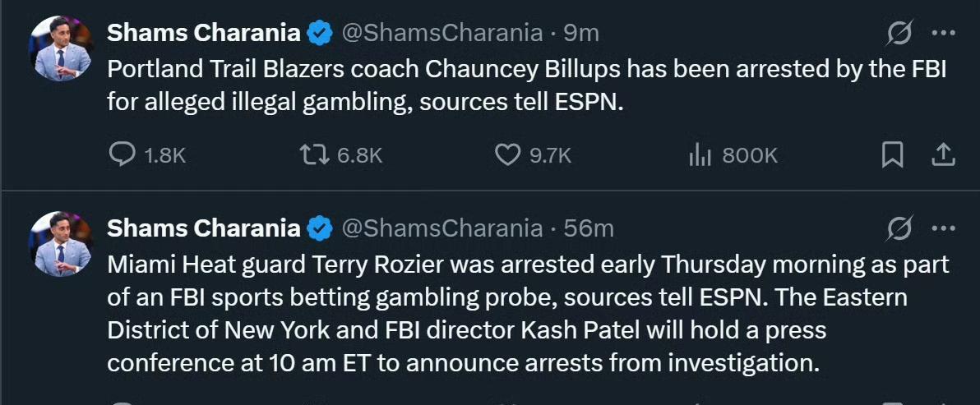Open Shams Charania name on first tweet
Viewport: 980px width, 405px height.
[x=204, y=34]
